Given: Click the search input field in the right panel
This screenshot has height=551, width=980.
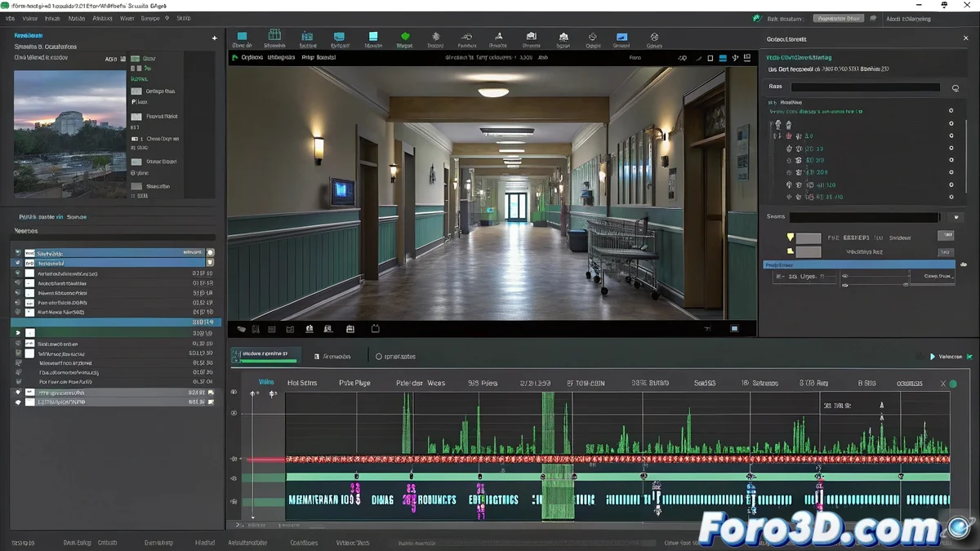Looking at the screenshot, I should tap(865, 87).
